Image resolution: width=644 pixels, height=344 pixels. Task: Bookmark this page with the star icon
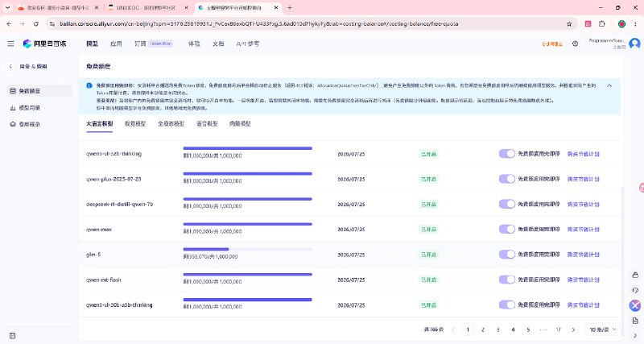tap(569, 24)
